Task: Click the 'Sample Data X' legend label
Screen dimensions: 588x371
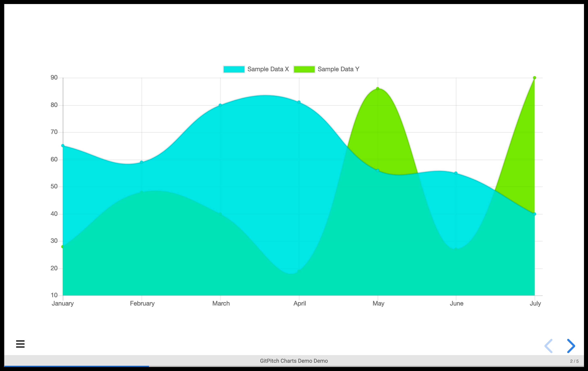Action: 268,69
